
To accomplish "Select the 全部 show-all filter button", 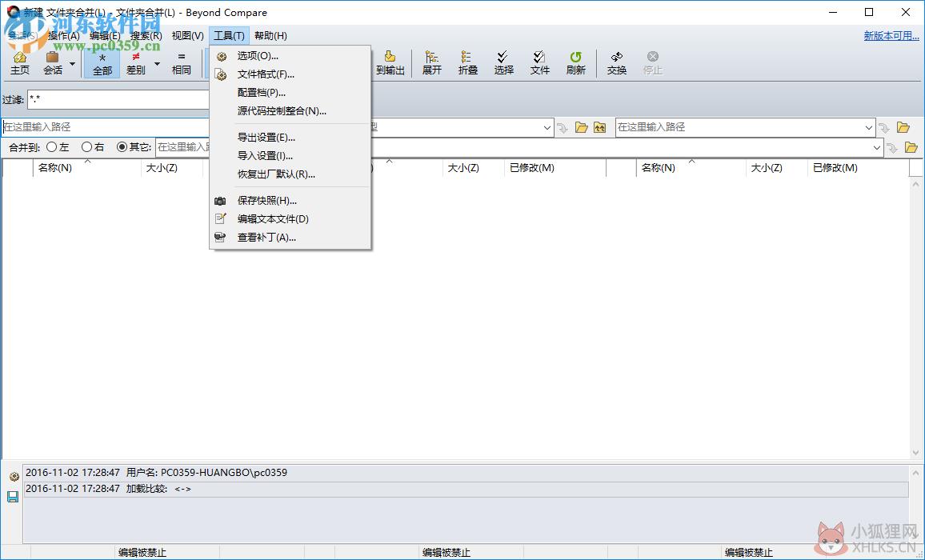I will click(102, 63).
